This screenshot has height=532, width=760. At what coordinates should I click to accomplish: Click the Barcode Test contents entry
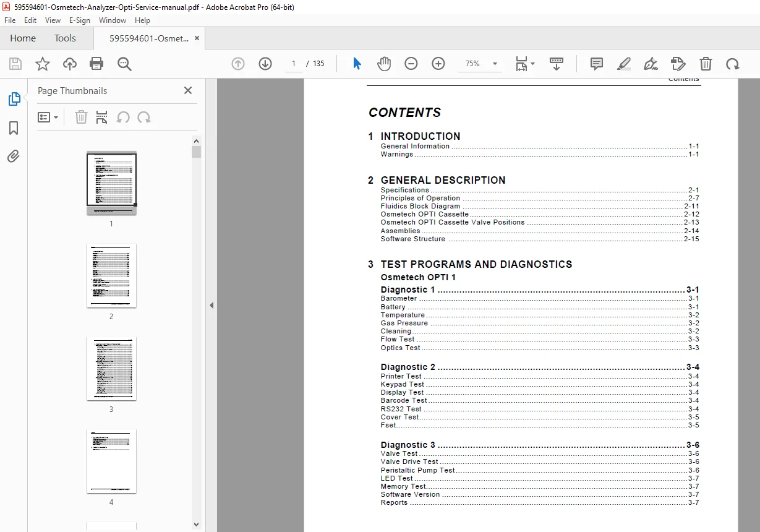[540, 400]
